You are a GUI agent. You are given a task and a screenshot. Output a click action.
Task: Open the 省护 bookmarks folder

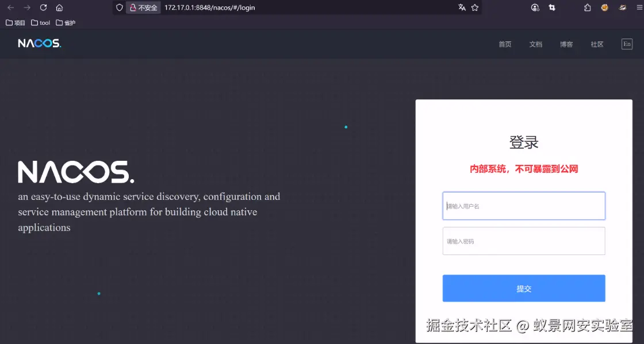coord(66,22)
